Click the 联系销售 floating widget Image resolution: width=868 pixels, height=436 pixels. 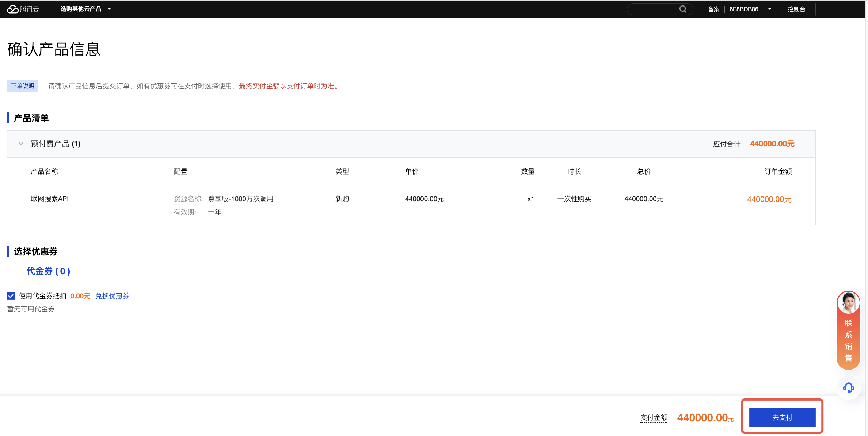point(848,340)
